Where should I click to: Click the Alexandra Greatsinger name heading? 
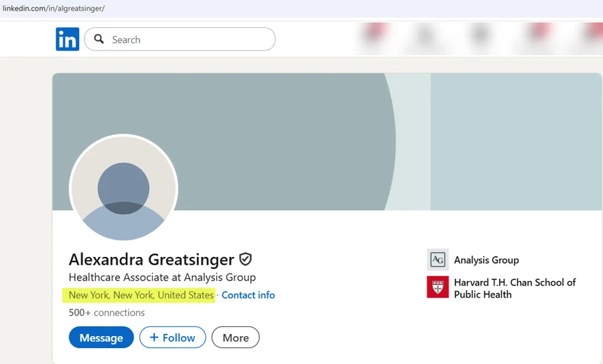click(151, 259)
